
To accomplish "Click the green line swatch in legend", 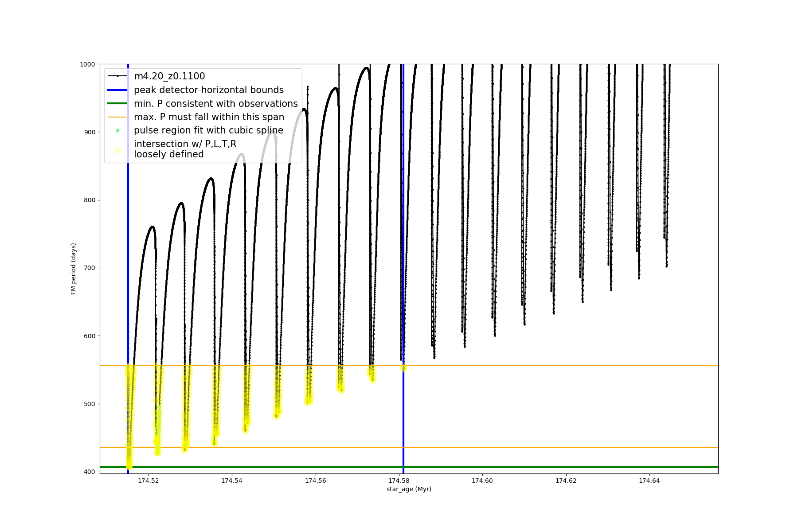I will coord(117,103).
